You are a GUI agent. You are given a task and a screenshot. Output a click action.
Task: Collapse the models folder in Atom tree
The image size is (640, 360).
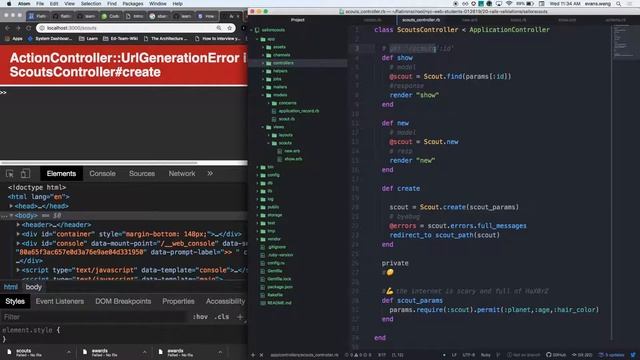click(263, 95)
